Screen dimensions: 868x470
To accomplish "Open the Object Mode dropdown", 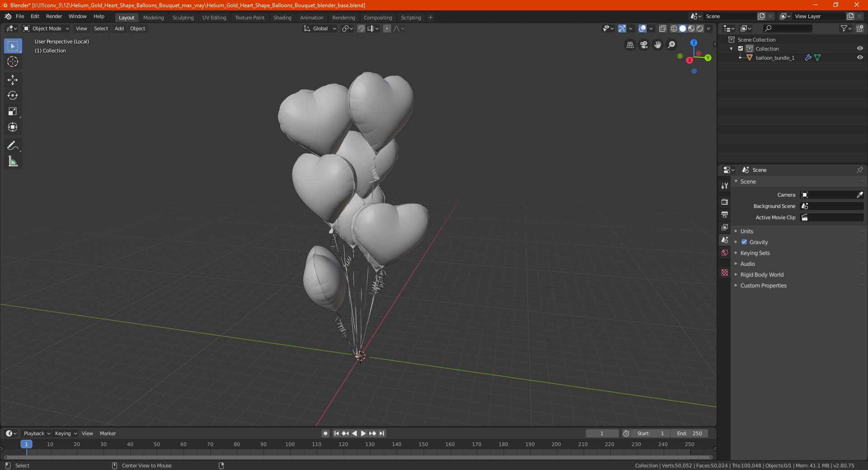I will [46, 28].
